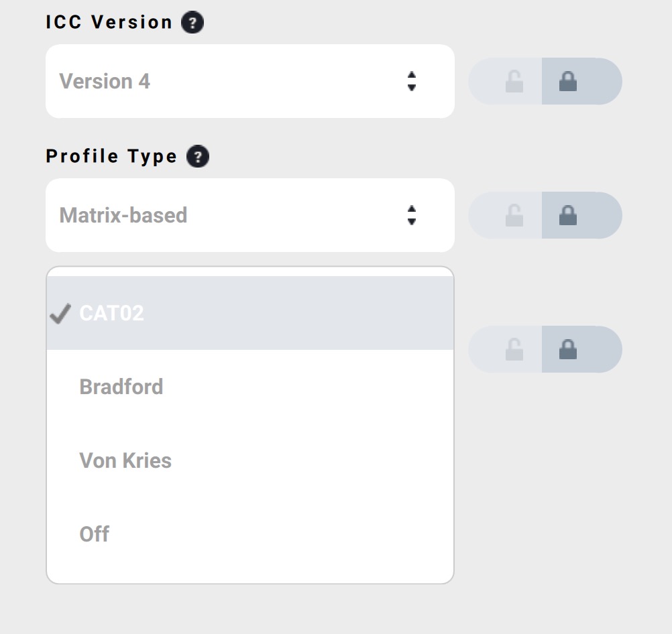
Task: Click the Profile Type heading label
Action: pyautogui.click(x=111, y=156)
